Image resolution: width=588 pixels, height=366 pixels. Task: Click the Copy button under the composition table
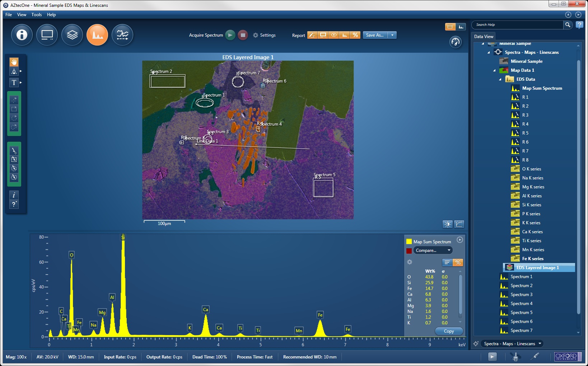coord(448,331)
